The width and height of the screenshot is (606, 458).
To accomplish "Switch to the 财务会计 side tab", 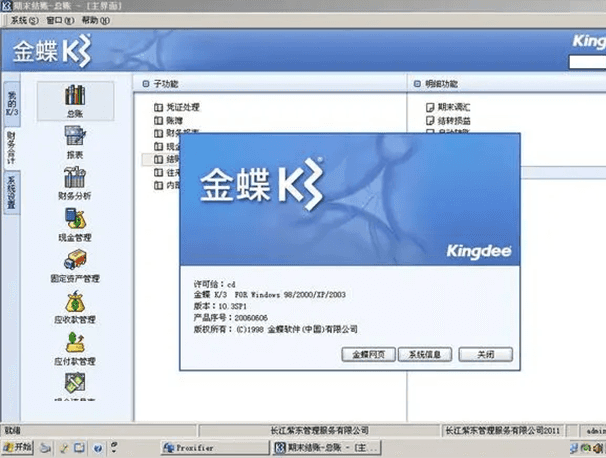I will tap(10, 146).
